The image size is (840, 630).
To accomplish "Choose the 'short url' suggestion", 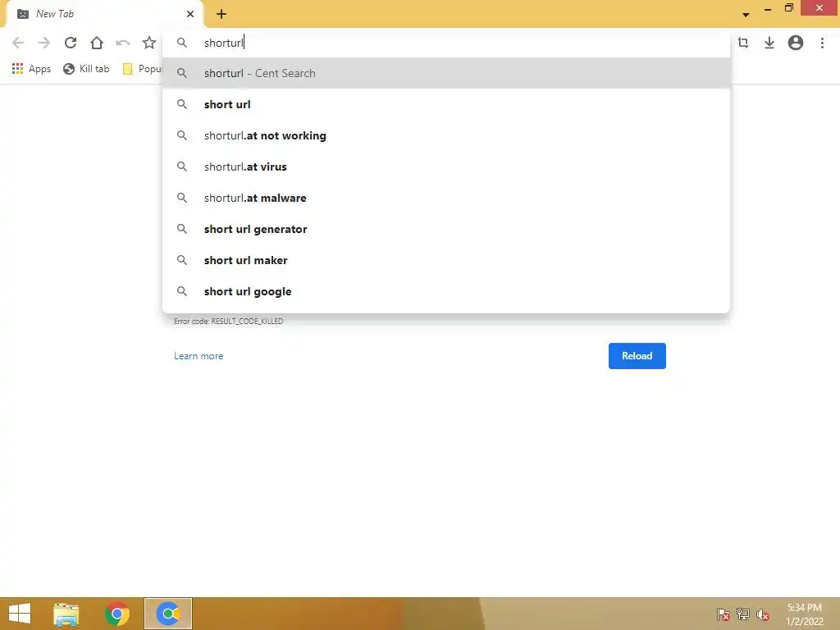I will [445, 104].
